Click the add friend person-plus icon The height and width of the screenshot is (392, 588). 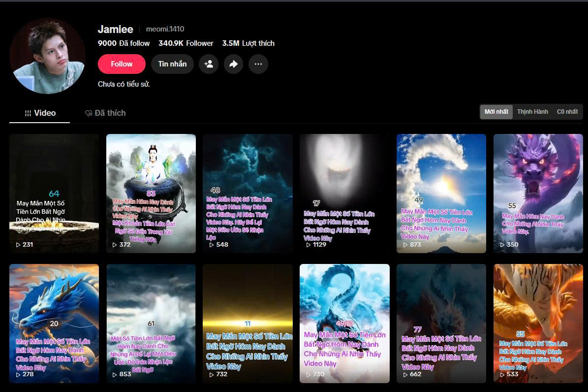tap(209, 64)
